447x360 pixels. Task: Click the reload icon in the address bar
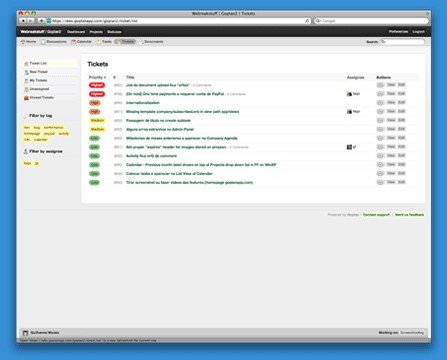[x=307, y=21]
